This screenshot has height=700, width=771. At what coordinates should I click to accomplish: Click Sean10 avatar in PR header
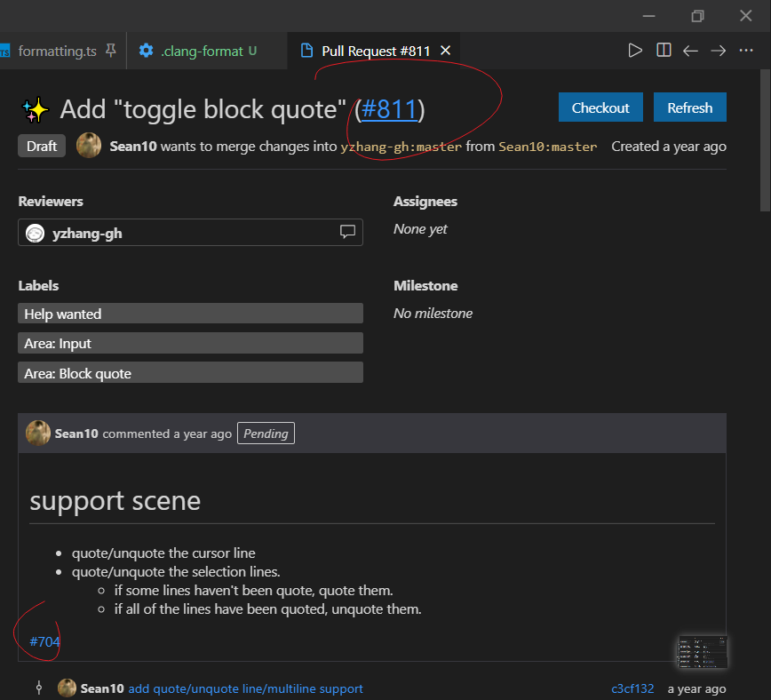tap(89, 146)
